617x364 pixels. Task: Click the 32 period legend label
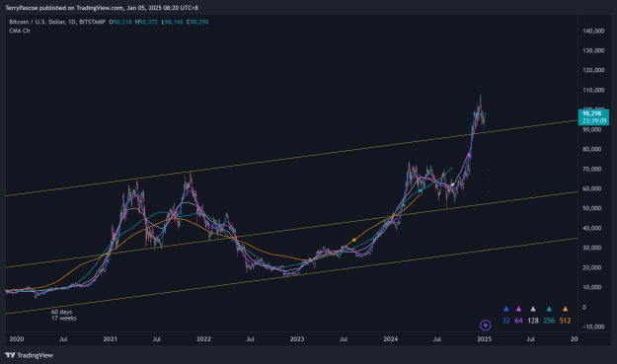click(506, 321)
